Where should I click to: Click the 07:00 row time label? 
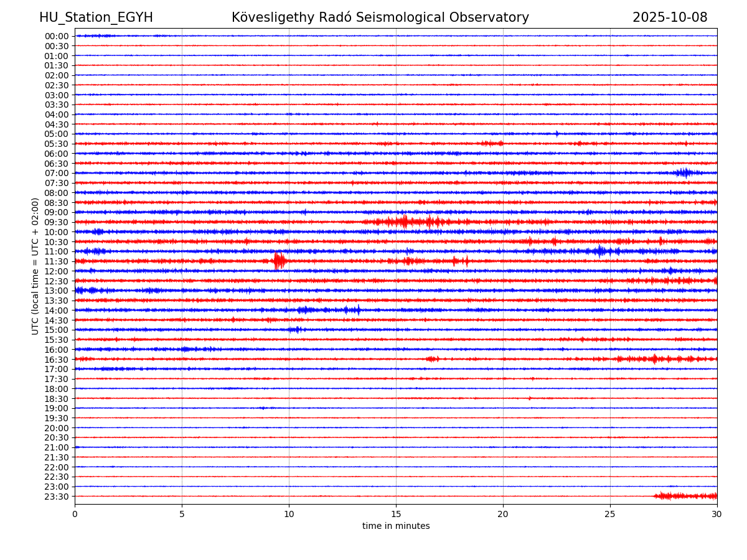[x=56, y=173]
